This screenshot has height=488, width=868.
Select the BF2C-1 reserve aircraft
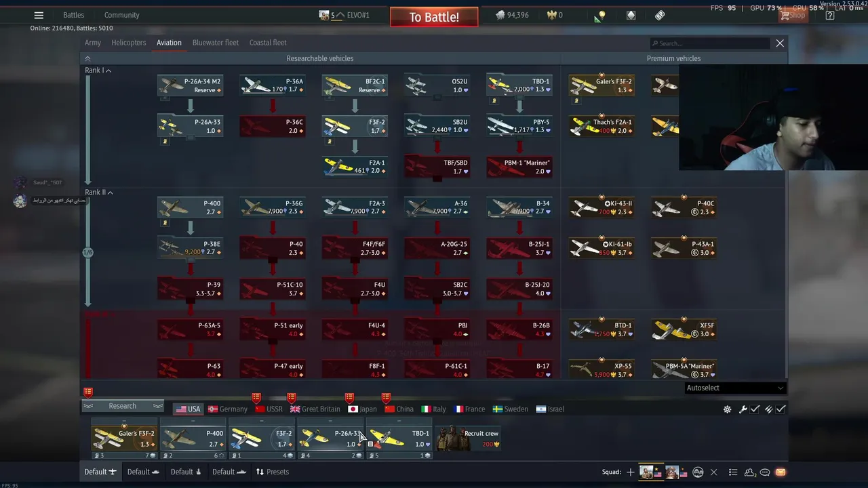pos(355,85)
